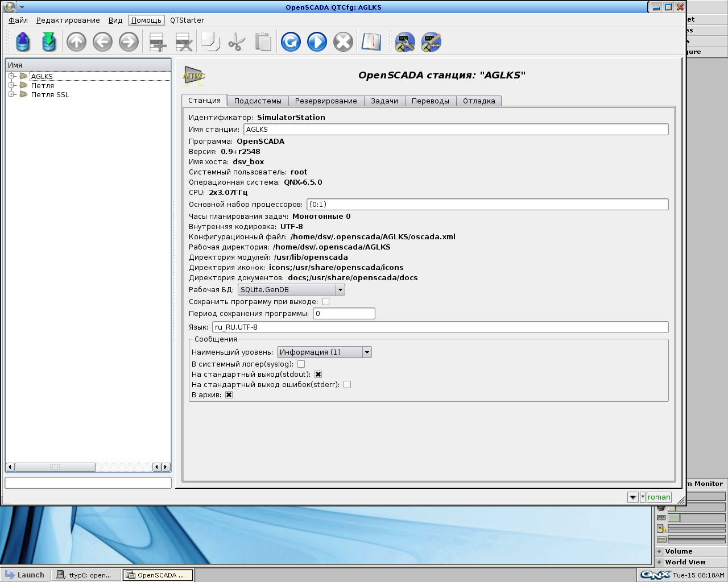Open the Редактирование menu
The width and height of the screenshot is (728, 582).
coord(68,20)
